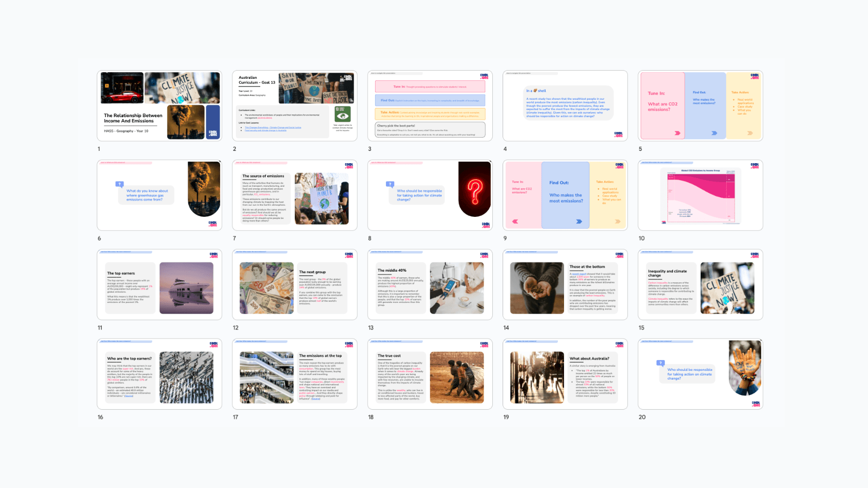Click the pink Tune In arrow on slide 5
The height and width of the screenshot is (488, 868).
coord(677,133)
